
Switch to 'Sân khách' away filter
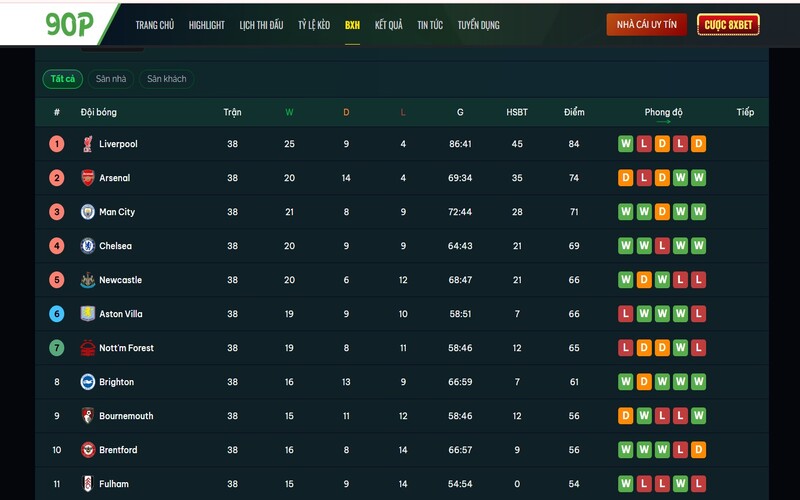tap(166, 79)
